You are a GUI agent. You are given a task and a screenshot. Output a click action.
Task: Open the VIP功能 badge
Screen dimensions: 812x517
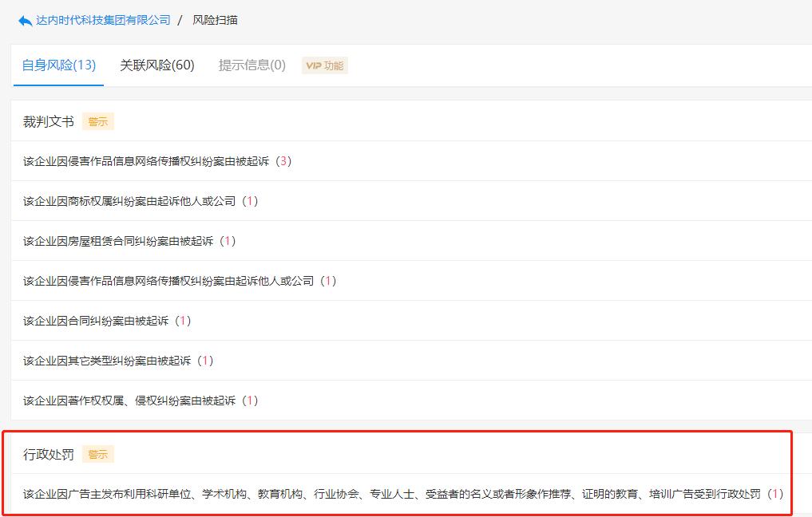click(x=324, y=65)
